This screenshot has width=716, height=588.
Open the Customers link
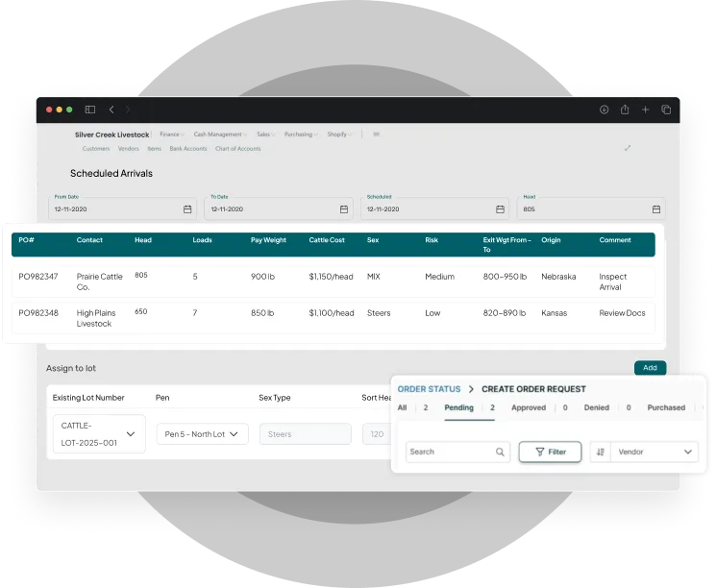pyautogui.click(x=96, y=148)
